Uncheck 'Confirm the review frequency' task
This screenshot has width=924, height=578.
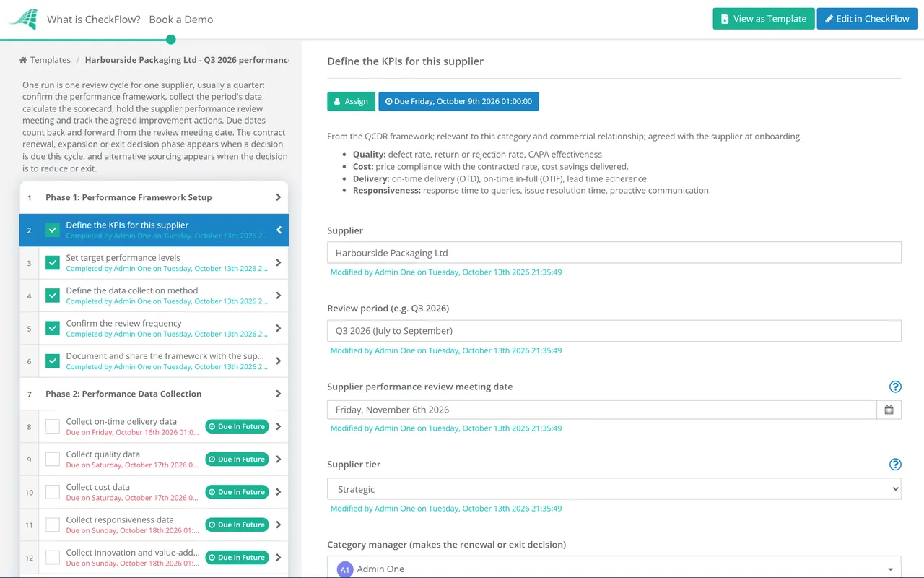coord(53,328)
